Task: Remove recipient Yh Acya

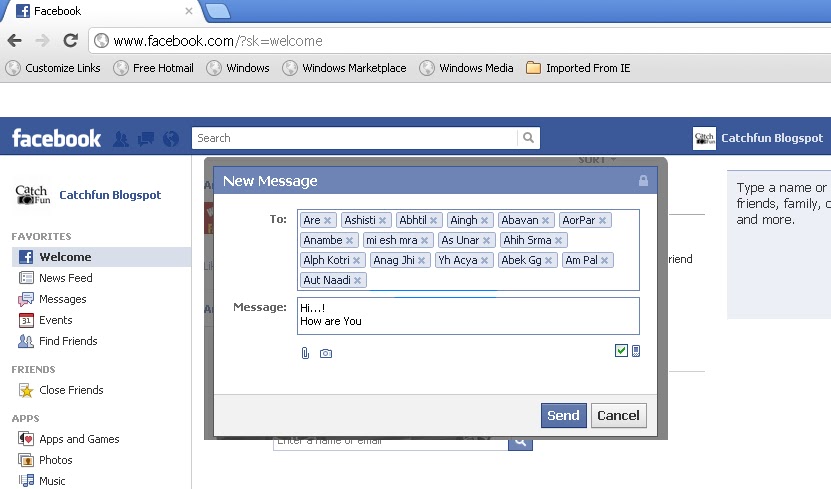Action: point(484,261)
